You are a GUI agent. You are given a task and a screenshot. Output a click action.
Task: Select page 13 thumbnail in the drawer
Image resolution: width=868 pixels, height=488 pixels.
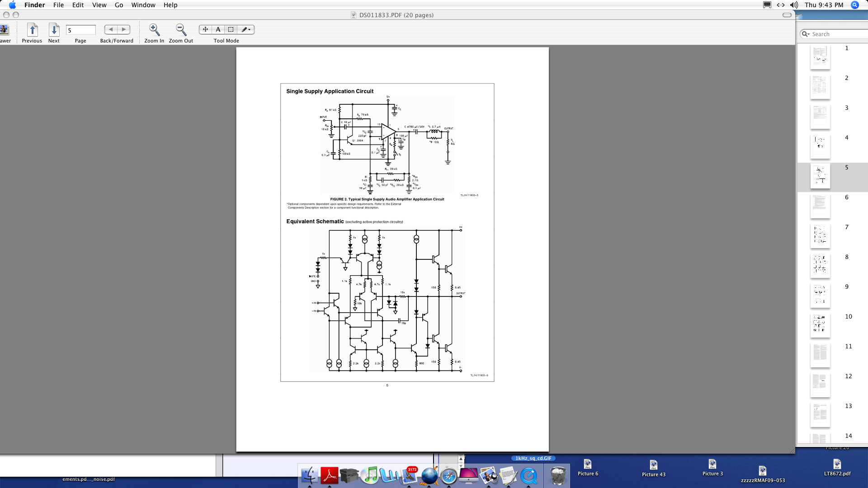point(820,415)
